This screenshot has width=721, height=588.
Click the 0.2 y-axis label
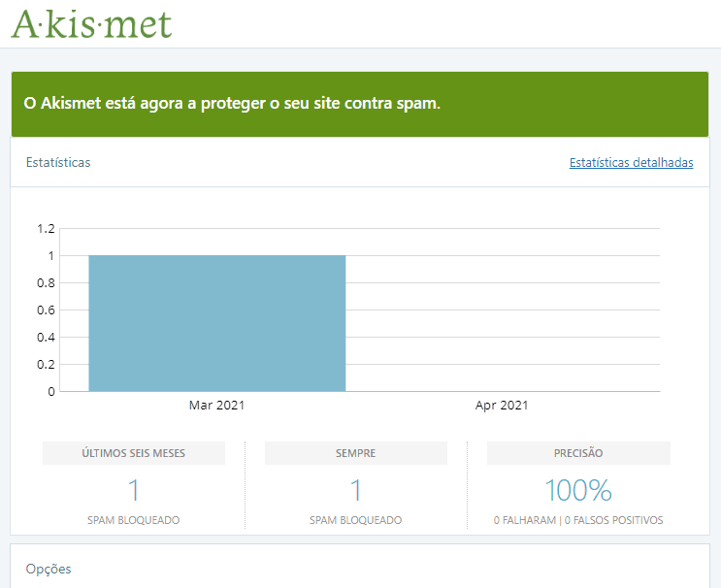coord(46,365)
